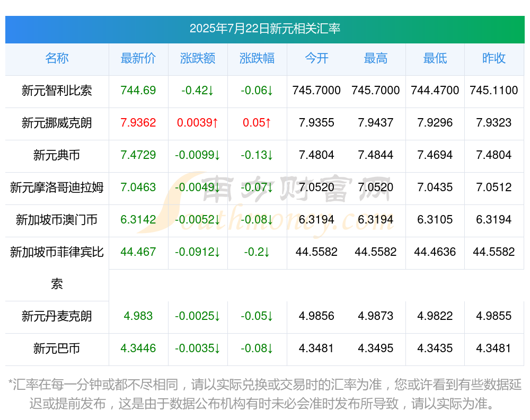530x420 pixels.
Task: Select the 最高 column header
Action: coord(376,58)
